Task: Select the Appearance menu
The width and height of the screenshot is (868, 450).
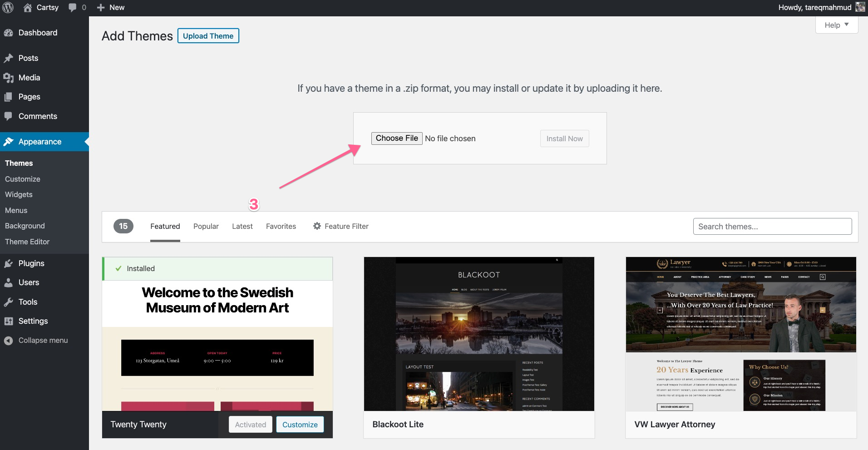Action: coord(44,142)
